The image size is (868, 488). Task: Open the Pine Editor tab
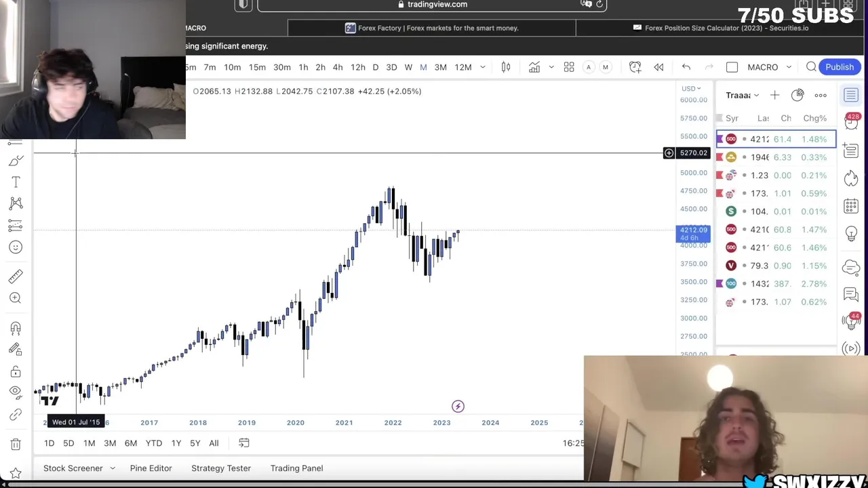coord(151,468)
